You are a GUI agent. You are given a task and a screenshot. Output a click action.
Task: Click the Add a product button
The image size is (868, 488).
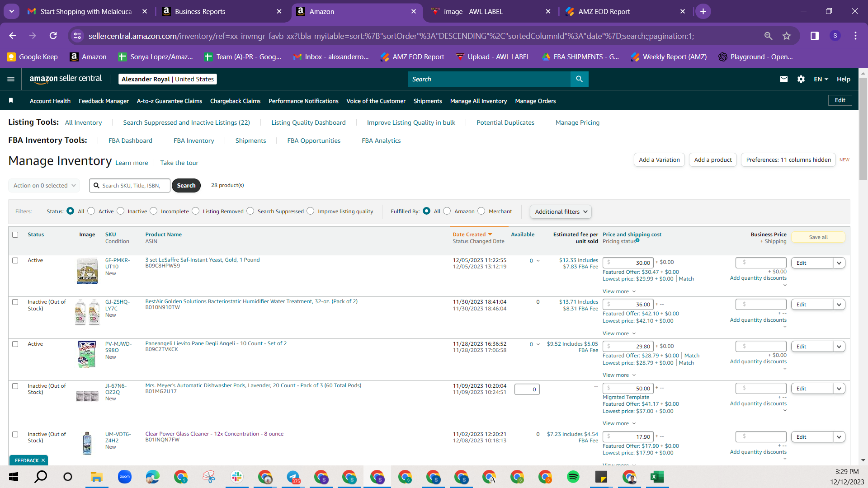point(713,160)
